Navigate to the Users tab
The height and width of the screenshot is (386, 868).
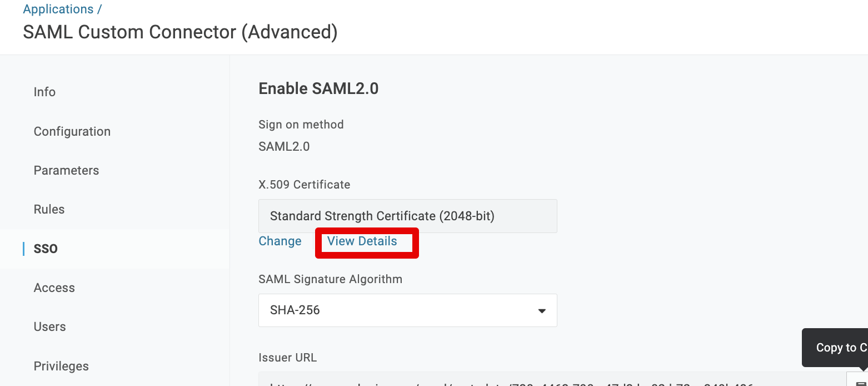point(49,327)
